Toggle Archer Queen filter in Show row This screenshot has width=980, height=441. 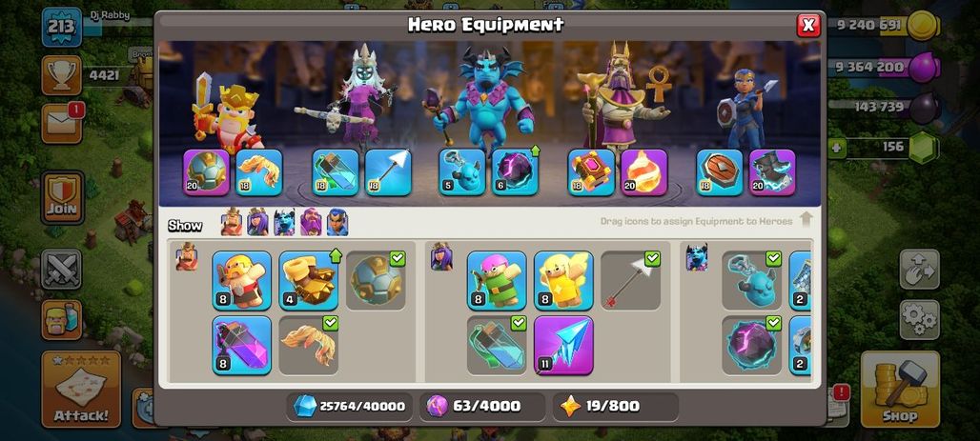pos(257,222)
